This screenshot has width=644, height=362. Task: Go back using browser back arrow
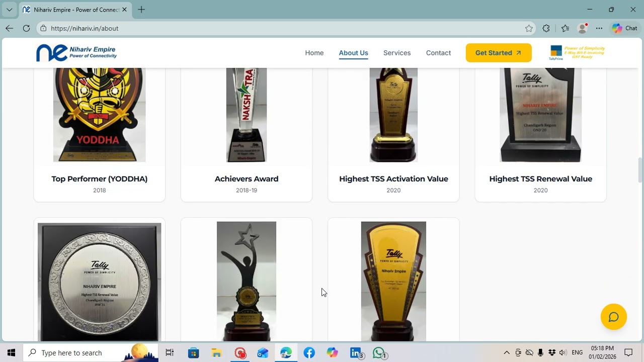coord(9,28)
